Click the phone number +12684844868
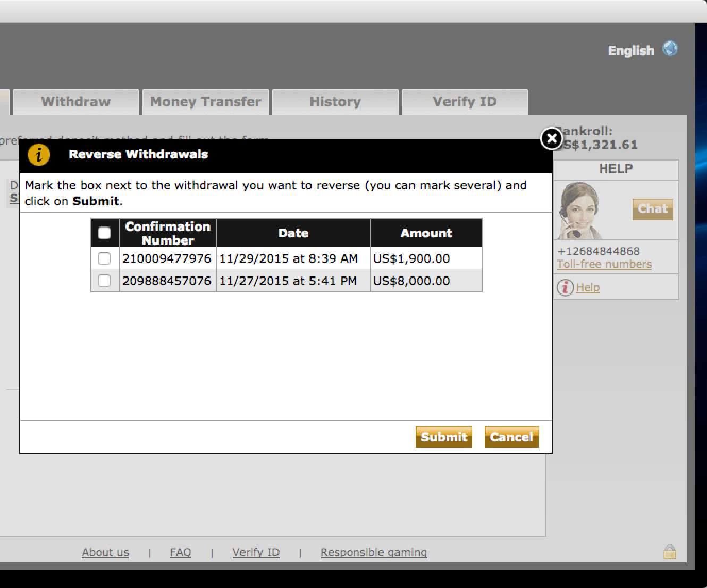 (599, 251)
